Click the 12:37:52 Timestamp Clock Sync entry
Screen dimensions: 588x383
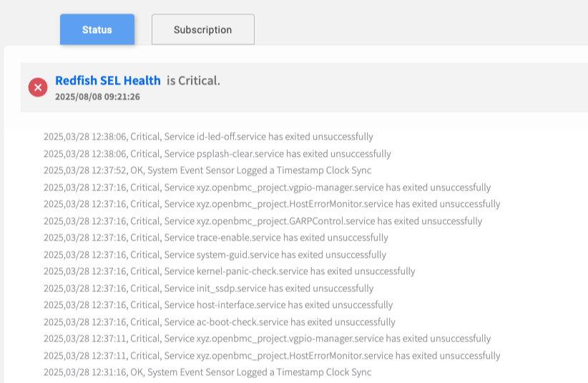pos(207,170)
